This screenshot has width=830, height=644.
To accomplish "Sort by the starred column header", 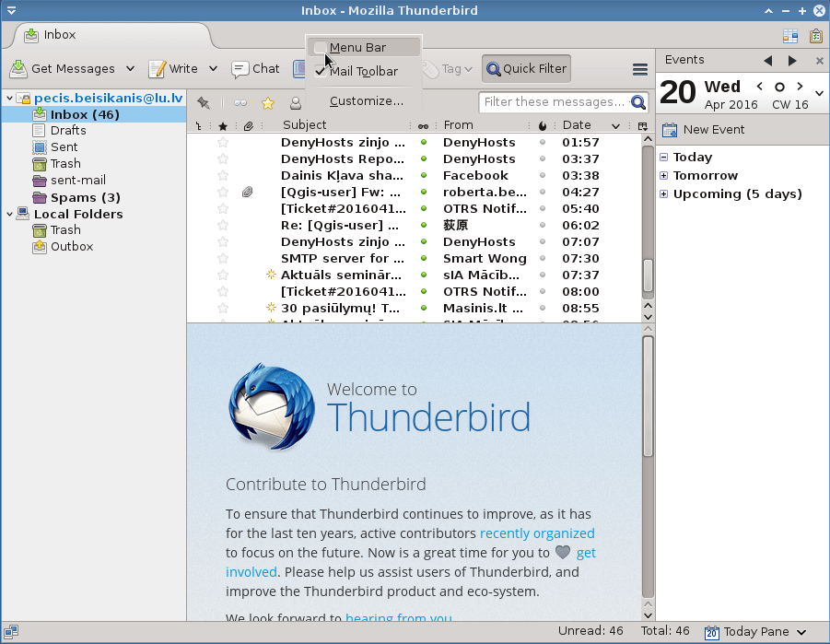I will tap(223, 125).
